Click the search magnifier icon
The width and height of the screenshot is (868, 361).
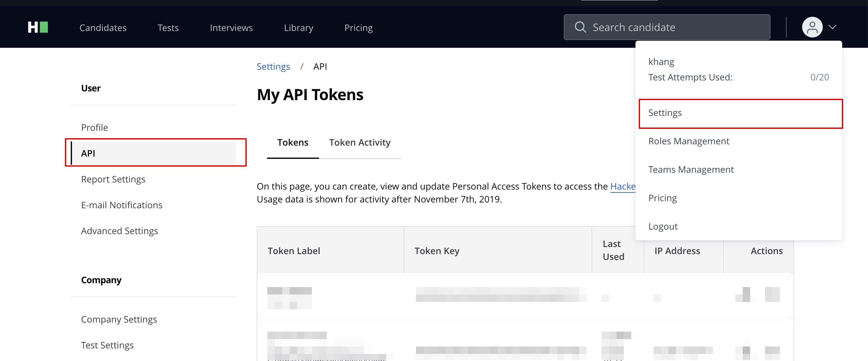pyautogui.click(x=580, y=27)
